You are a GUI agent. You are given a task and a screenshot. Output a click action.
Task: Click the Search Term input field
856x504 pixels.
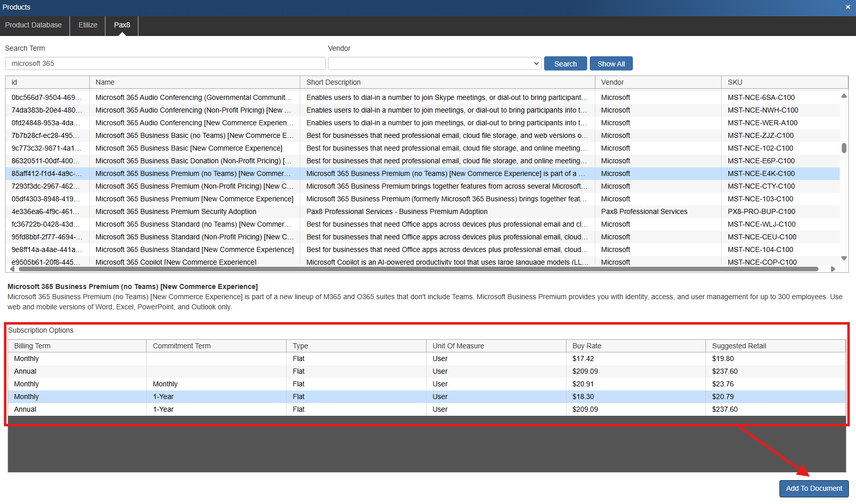pos(165,63)
